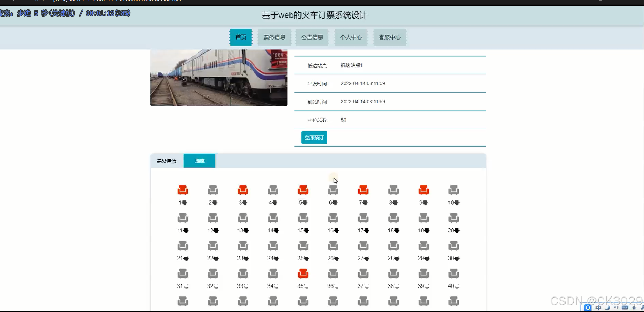This screenshot has height=312, width=644.
Task: Click seat 36号 icon
Action: tap(333, 274)
